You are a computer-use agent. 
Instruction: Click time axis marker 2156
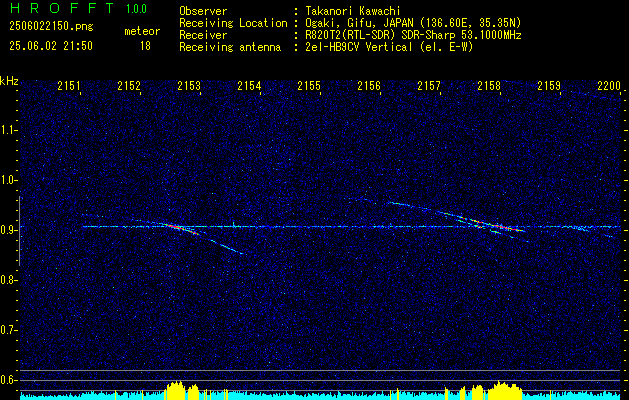(369, 85)
